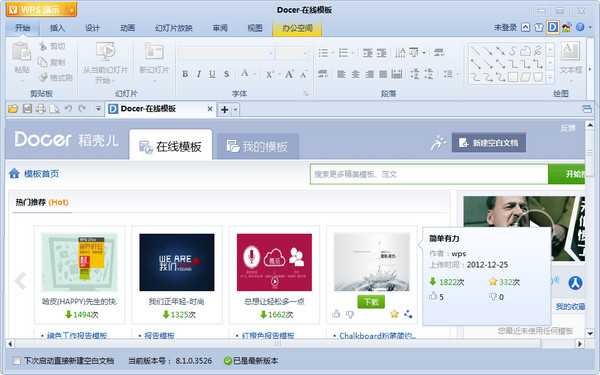
Task: Open the Chalkboard粉笔简约 template link
Action: 377,336
